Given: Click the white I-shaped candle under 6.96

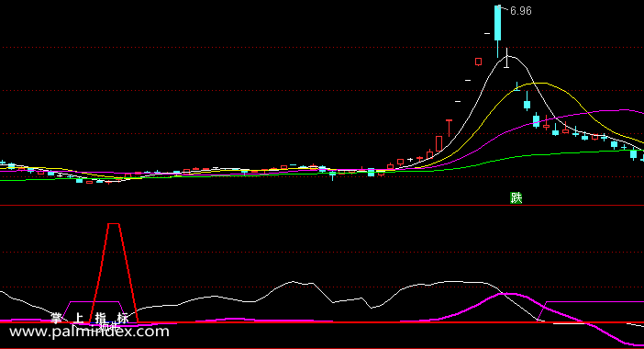Looking at the screenshot, I should (x=506, y=58).
